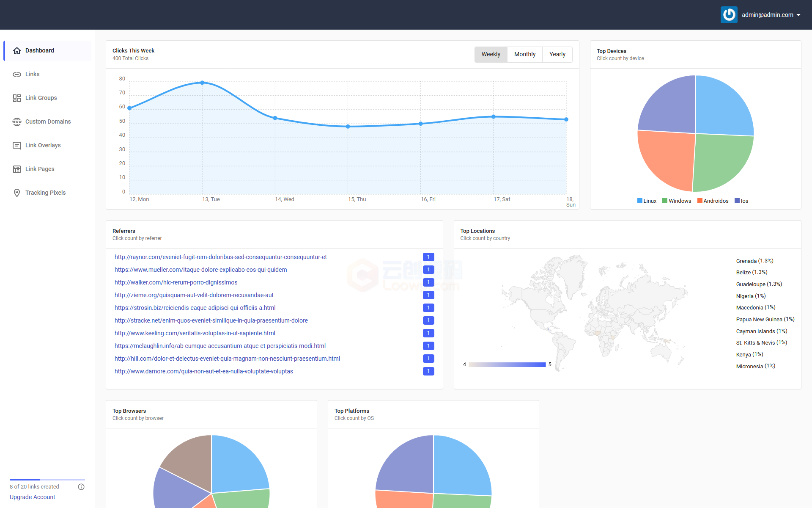The height and width of the screenshot is (508, 812).
Task: Open the admin@admin.com account dropdown
Action: click(x=771, y=15)
